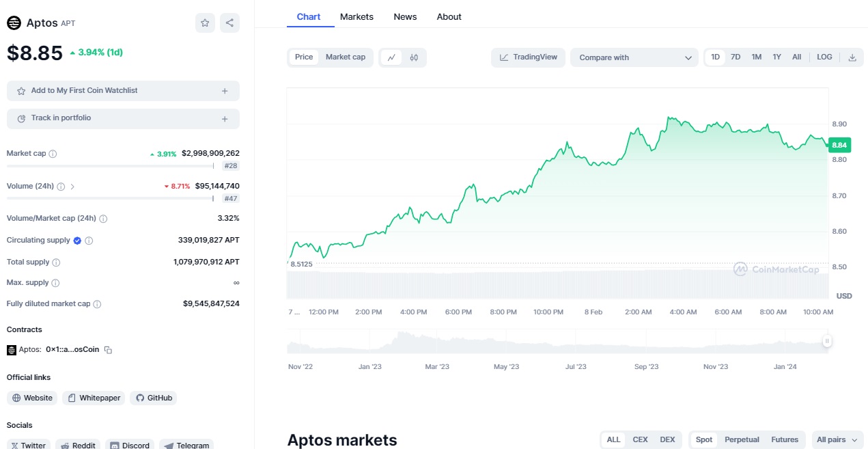This screenshot has height=449, width=868.
Task: Click the volume rank progress bar
Action: tap(110, 199)
